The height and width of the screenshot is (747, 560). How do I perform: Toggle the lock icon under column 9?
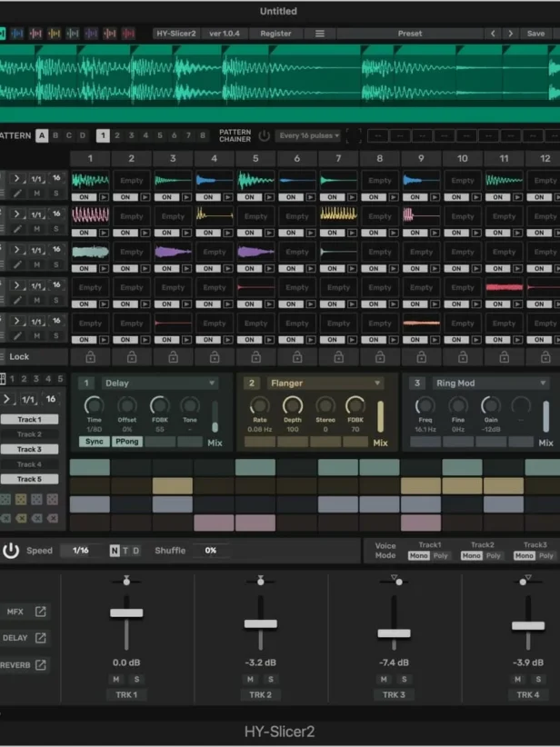click(x=421, y=356)
